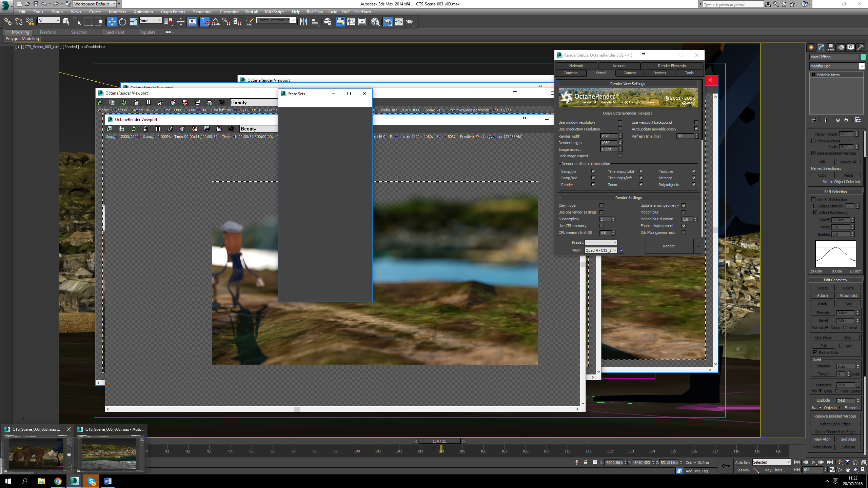868x488 pixels.
Task: Click the Pin Stack icon under modifier stack
Action: 814,120
